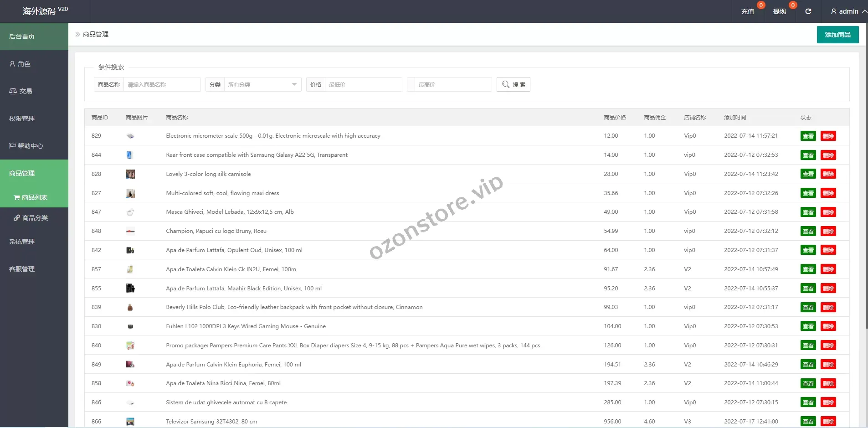Screen dimensions: 868x428
Task: Focus the 最低价 price field
Action: click(x=363, y=84)
